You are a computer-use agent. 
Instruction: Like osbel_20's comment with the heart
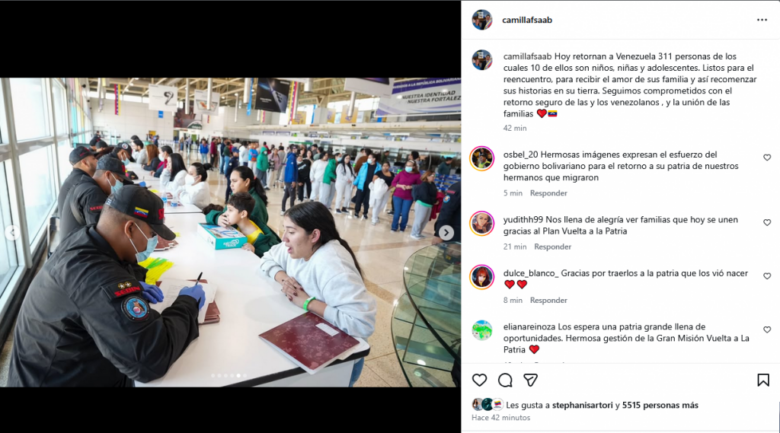[x=767, y=157]
